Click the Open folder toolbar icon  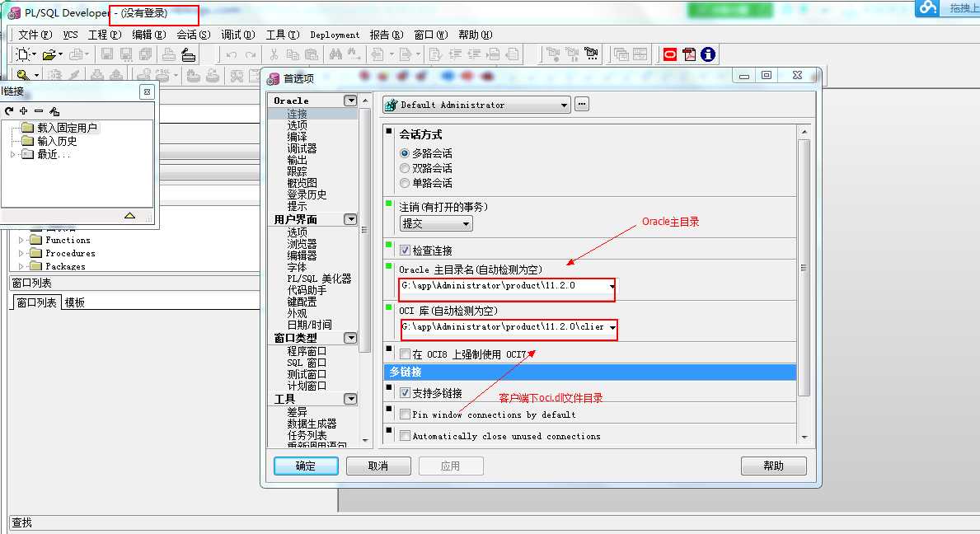point(49,55)
